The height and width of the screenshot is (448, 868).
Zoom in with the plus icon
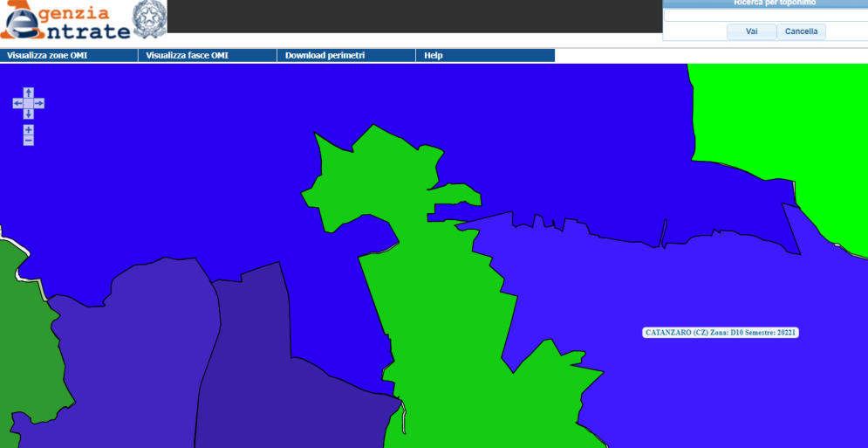pyautogui.click(x=28, y=129)
